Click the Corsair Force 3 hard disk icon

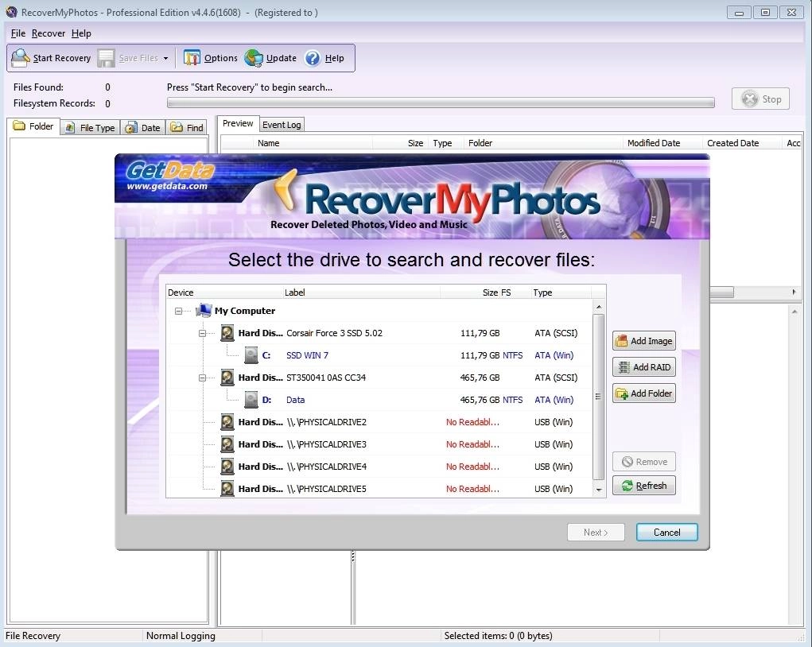[x=227, y=333]
